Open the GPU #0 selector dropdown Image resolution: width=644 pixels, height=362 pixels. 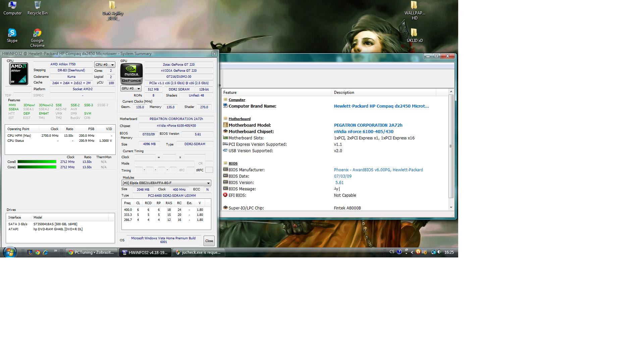click(130, 88)
